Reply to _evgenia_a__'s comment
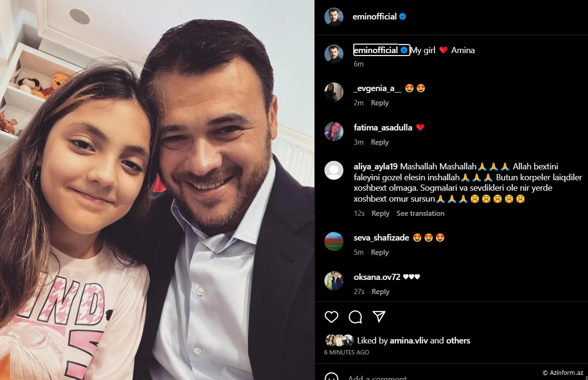588x380 pixels. click(x=379, y=103)
